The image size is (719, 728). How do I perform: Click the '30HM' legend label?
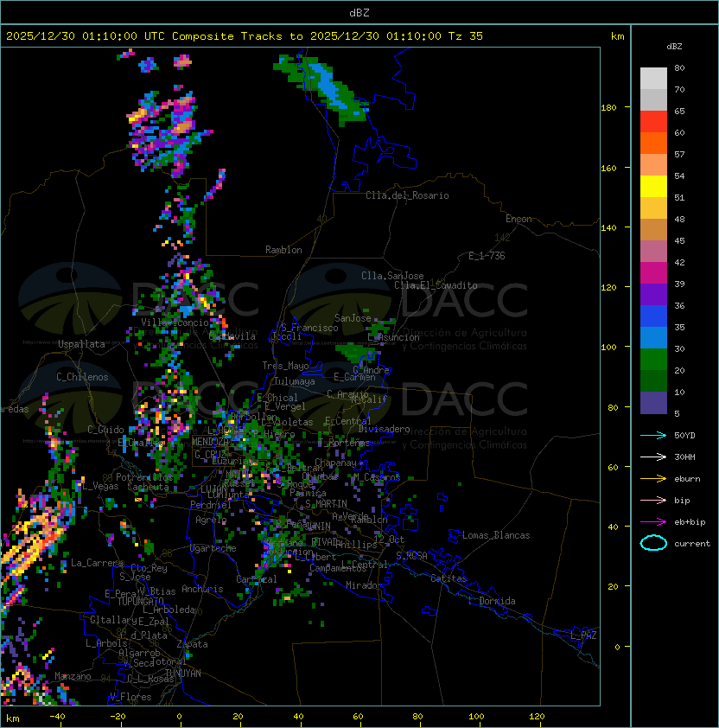[x=684, y=457]
